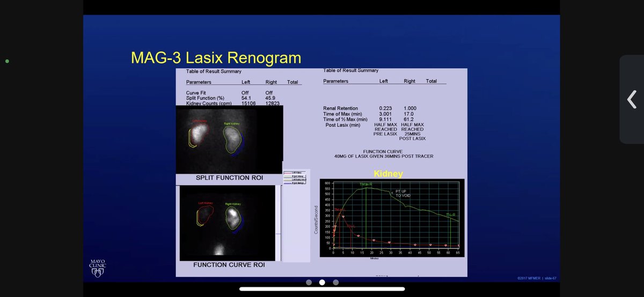Select the highlighted middle page dot
Image resolution: width=644 pixels, height=297 pixels.
coord(322,282)
